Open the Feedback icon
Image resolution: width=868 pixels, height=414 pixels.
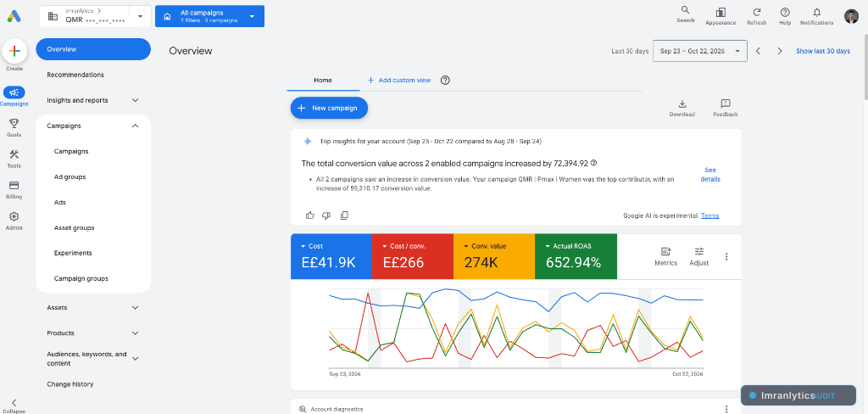tap(726, 103)
